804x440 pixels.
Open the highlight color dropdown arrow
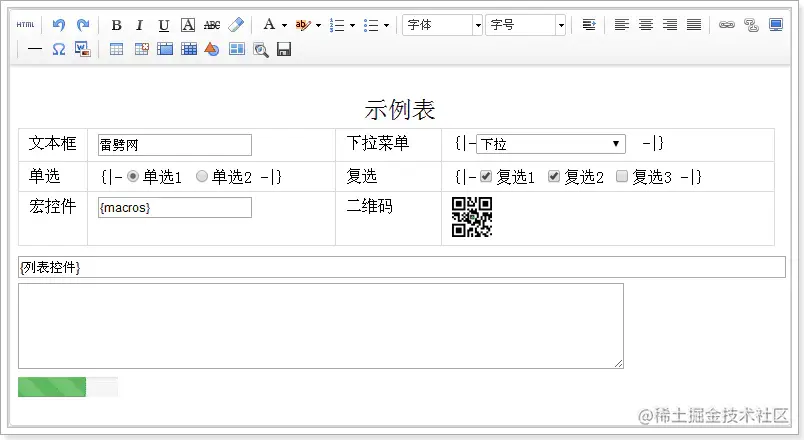[x=318, y=25]
